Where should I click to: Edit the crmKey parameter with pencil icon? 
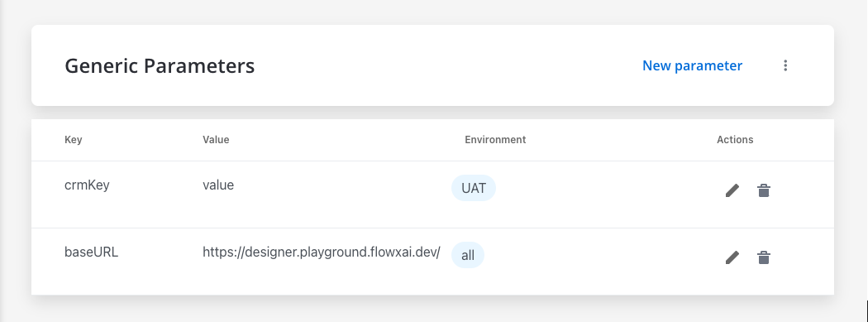[732, 190]
